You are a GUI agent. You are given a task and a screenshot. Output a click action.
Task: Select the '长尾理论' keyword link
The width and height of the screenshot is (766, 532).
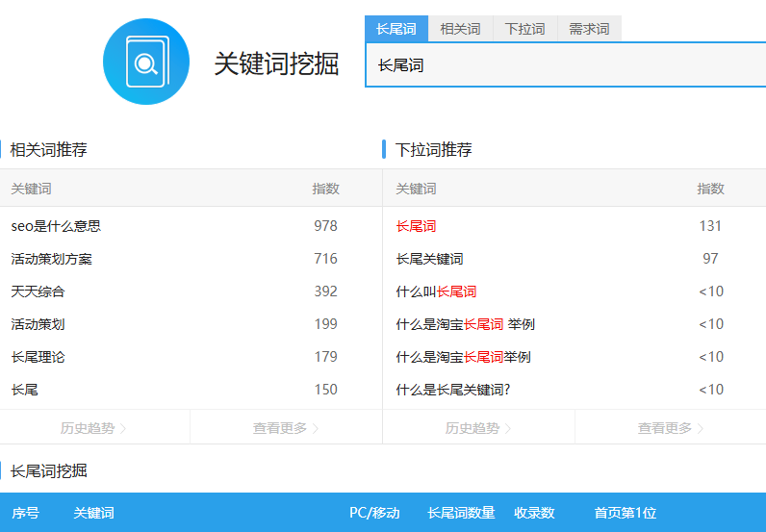click(38, 357)
